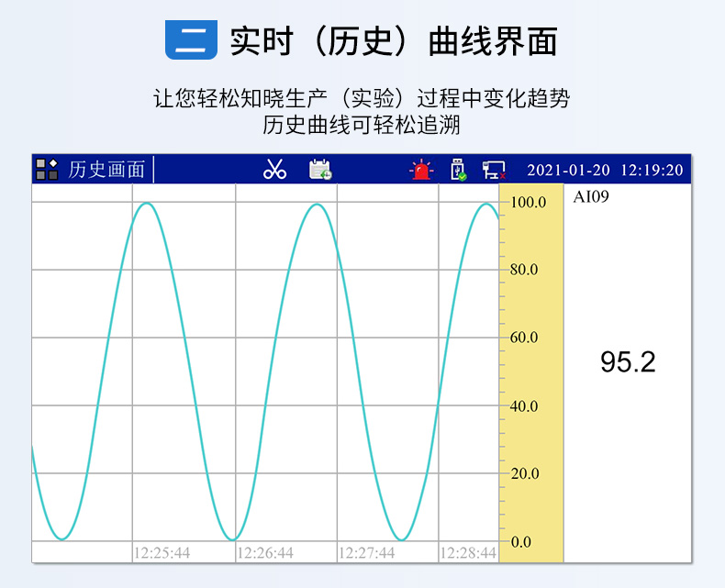
Task: Click the date 2021-01-20 in header
Action: click(x=567, y=170)
